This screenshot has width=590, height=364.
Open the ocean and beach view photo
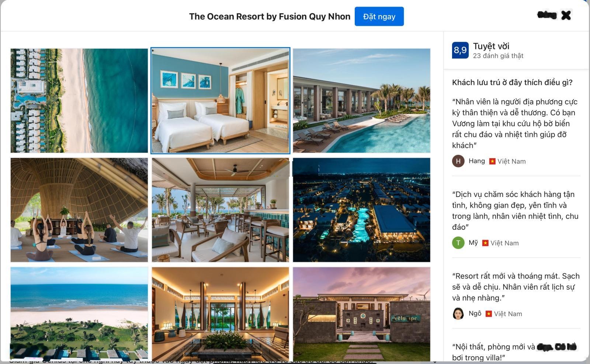pos(79,314)
